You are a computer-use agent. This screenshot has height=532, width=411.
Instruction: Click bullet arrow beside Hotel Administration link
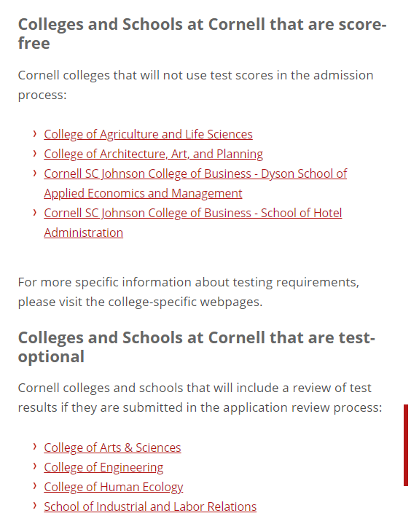(35, 212)
